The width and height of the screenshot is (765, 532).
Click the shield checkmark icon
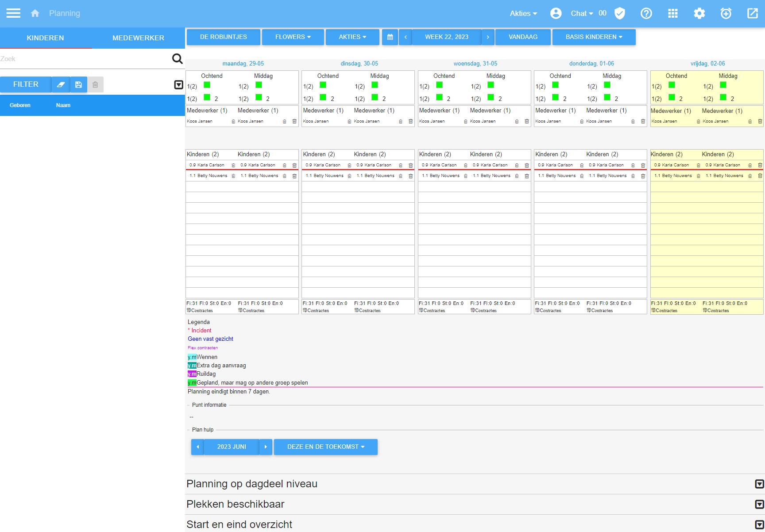(x=620, y=13)
